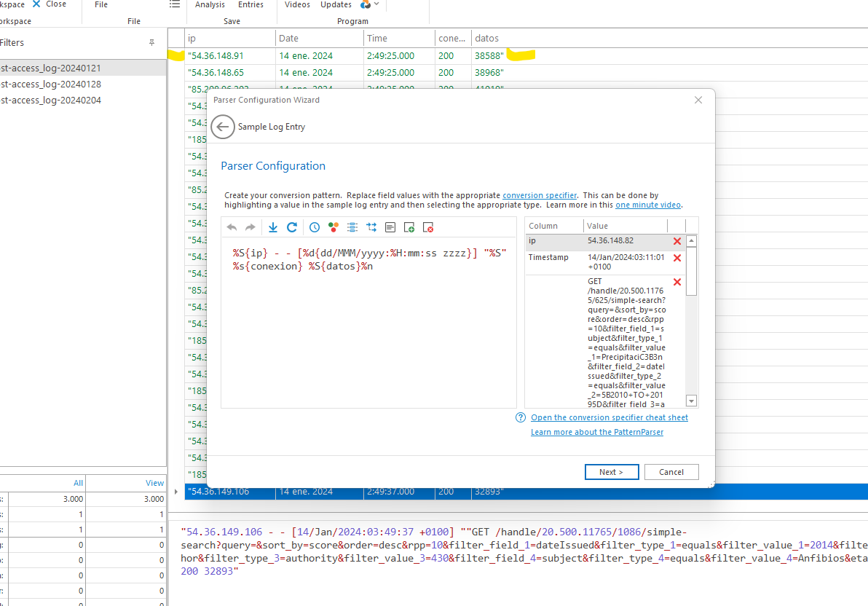Viewport: 868px width, 606px height.
Task: Click the add field green plus icon
Action: pyautogui.click(x=409, y=227)
